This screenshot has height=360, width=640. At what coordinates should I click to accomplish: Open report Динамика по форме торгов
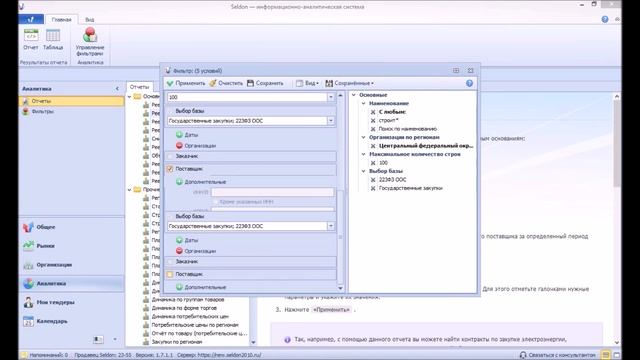[184, 308]
